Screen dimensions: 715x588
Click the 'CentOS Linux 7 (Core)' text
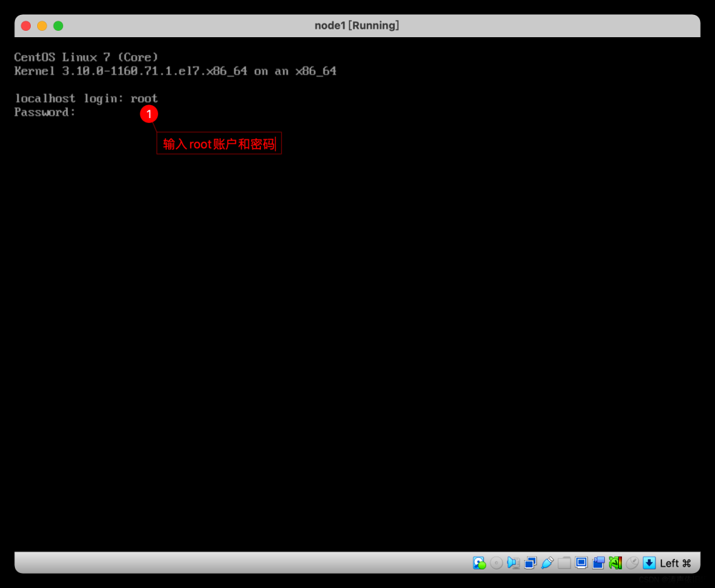pos(87,57)
